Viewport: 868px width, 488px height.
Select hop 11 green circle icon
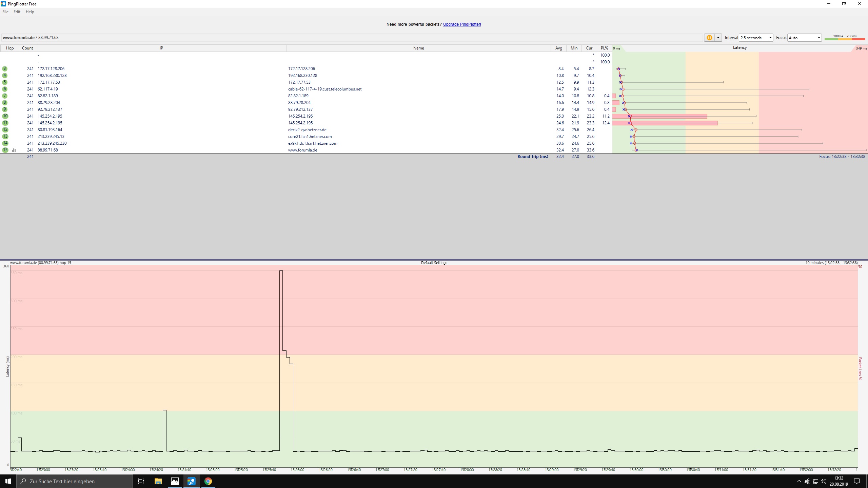(5, 123)
